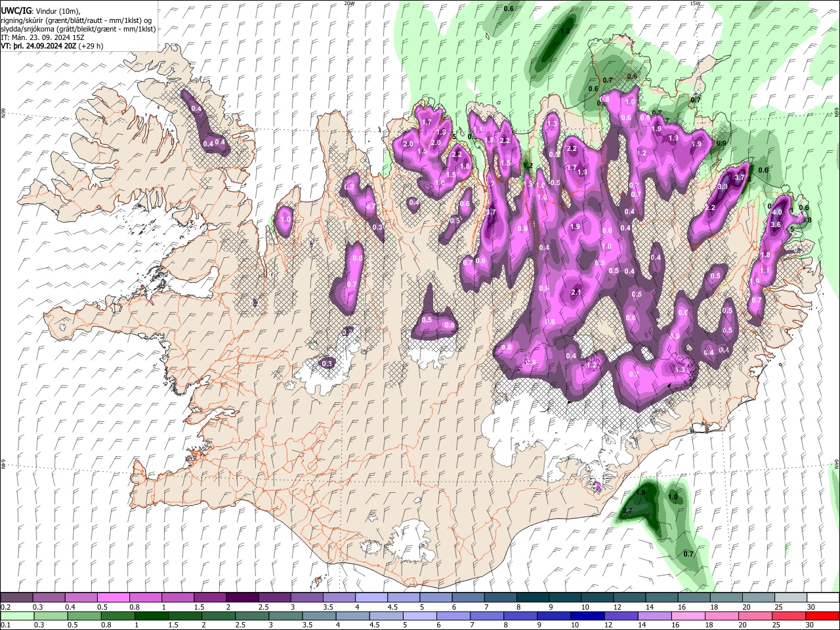Click the red swatch ending the rain scale

tap(823, 616)
